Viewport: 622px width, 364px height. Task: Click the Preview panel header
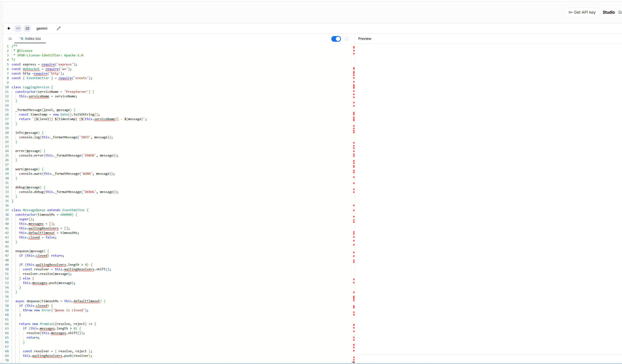(365, 39)
